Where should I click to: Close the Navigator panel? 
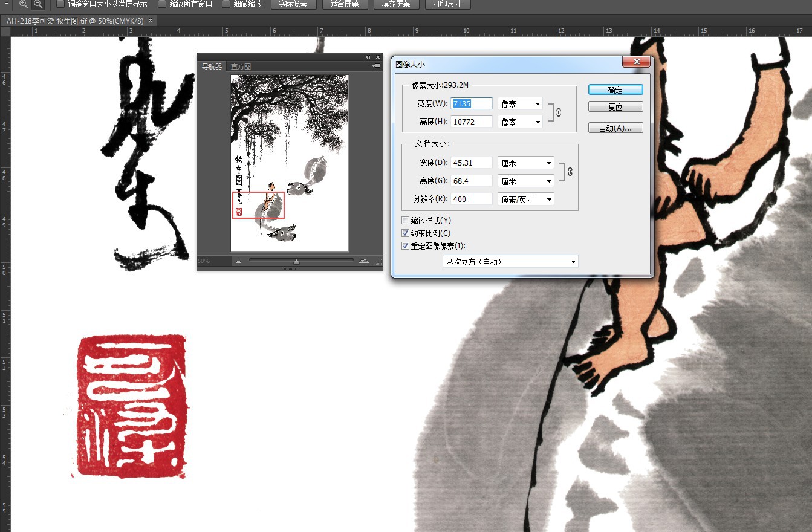click(378, 57)
